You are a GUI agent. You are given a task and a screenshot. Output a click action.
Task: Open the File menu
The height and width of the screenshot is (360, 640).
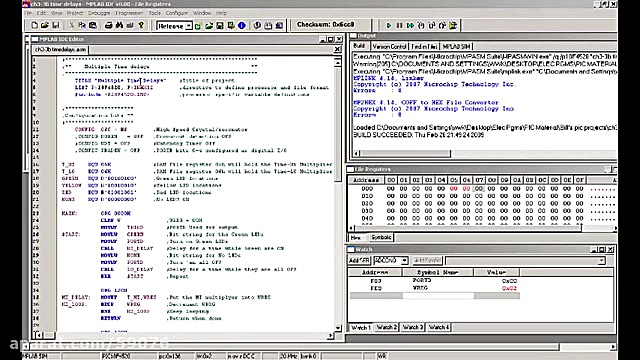[x=28, y=13]
